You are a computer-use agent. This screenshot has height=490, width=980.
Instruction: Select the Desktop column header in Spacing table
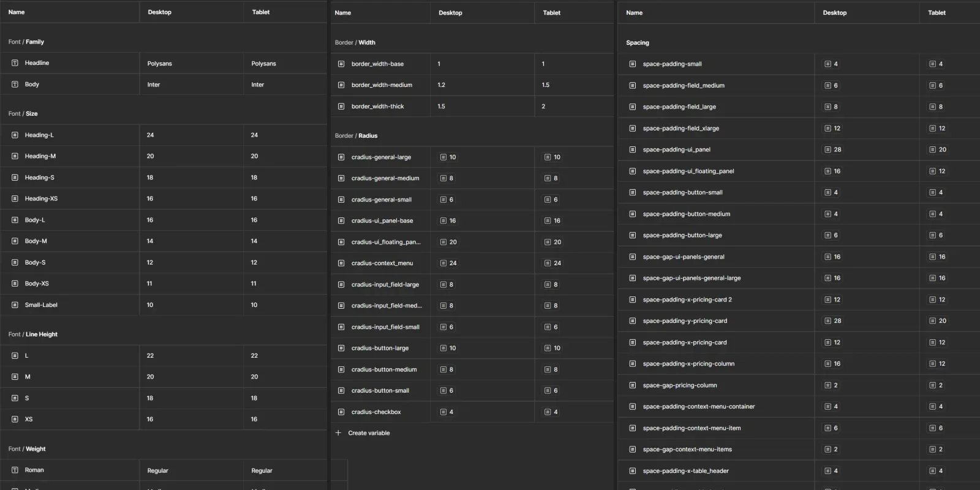(x=834, y=13)
